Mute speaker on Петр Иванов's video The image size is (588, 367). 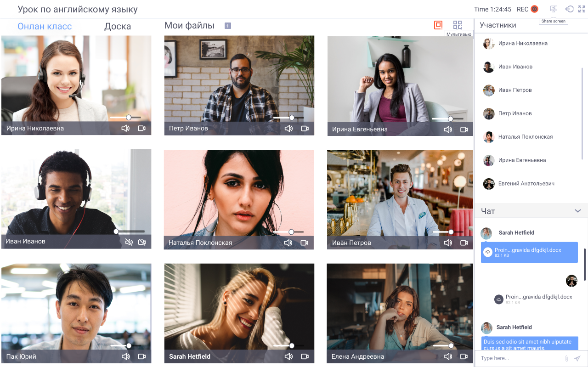tap(288, 129)
